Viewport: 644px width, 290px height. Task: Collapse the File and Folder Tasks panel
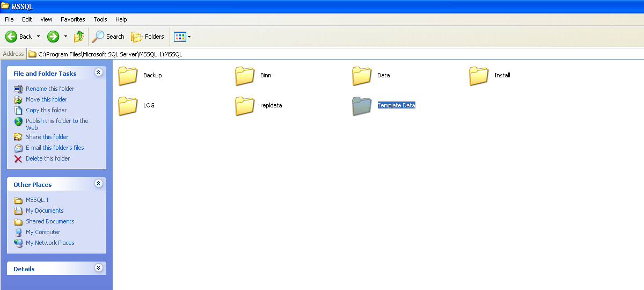[x=98, y=73]
